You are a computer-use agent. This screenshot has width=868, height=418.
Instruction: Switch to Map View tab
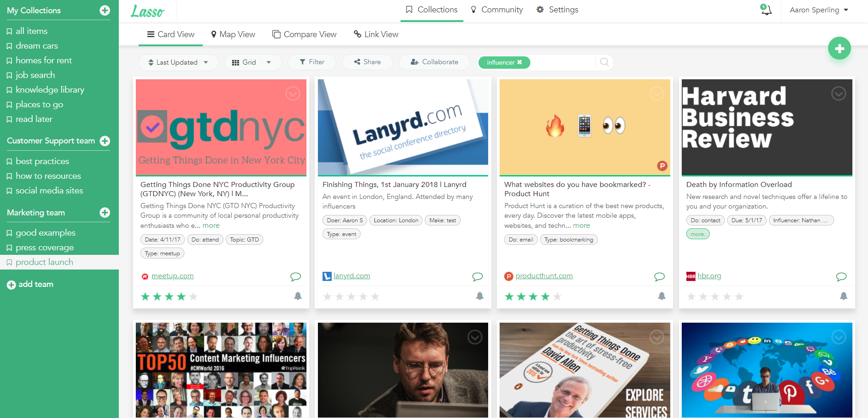(233, 34)
